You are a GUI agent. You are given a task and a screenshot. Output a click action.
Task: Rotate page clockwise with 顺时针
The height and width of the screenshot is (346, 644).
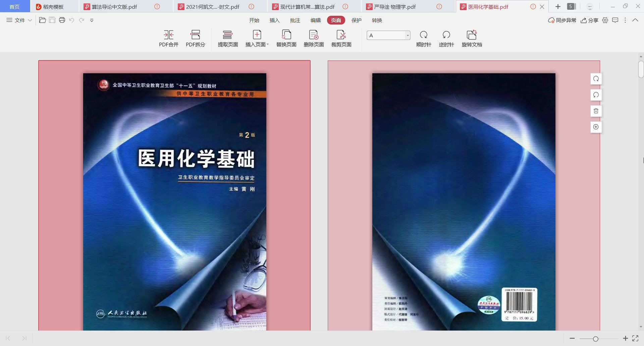(424, 39)
